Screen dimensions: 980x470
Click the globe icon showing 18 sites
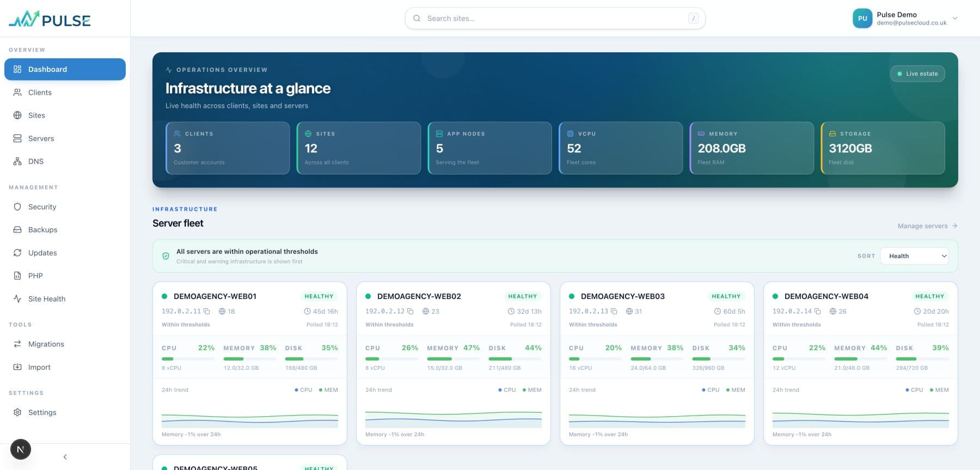222,312
